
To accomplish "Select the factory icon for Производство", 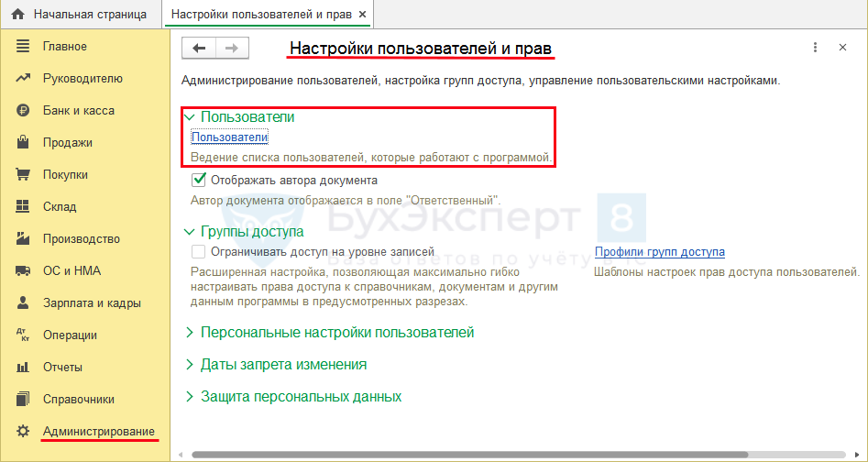I will pos(23,239).
